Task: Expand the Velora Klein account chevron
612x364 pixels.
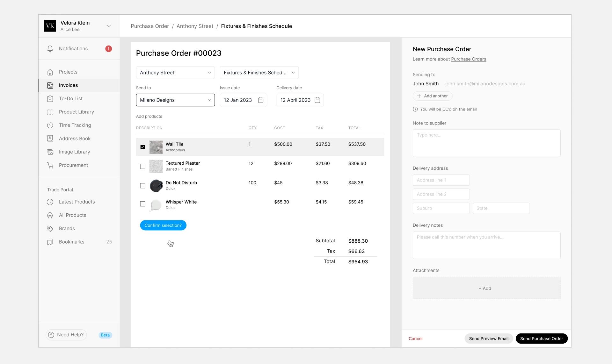Action: click(108, 26)
